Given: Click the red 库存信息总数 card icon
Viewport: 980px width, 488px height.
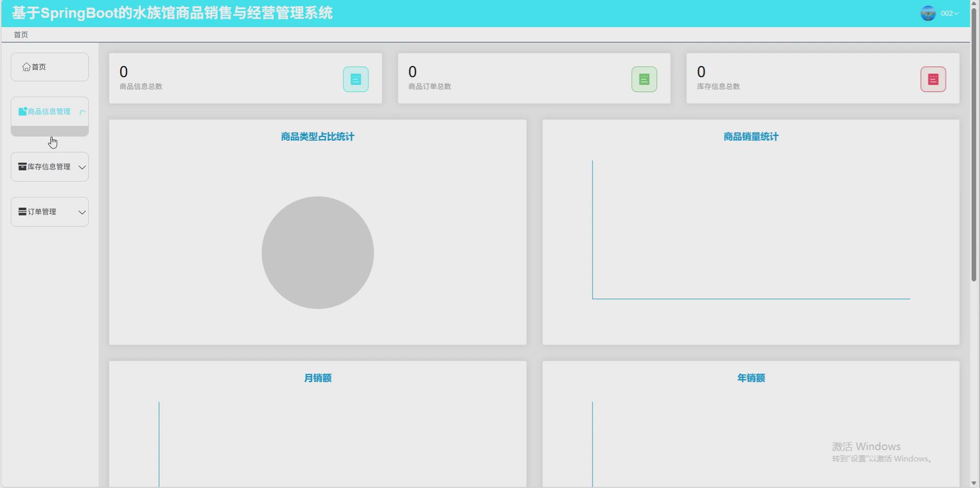Looking at the screenshot, I should (x=933, y=79).
